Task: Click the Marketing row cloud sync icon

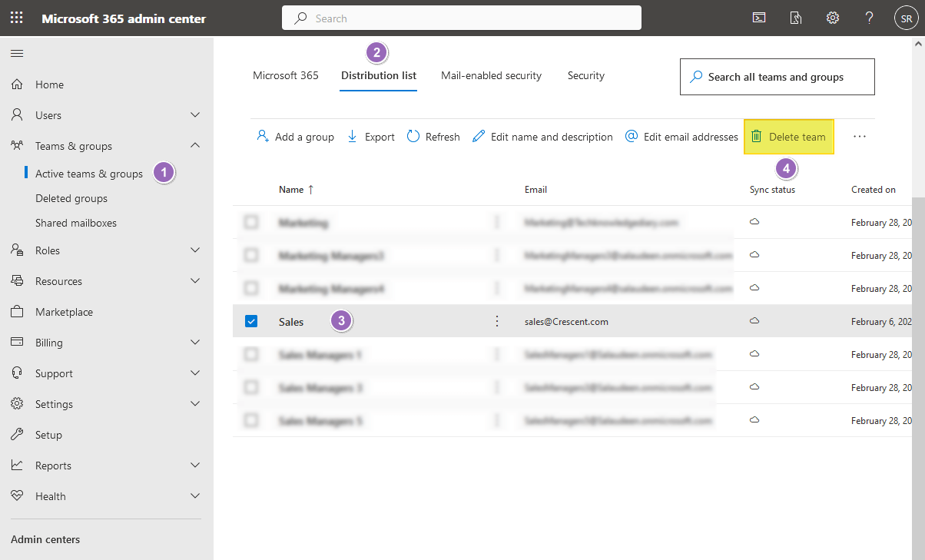Action: tap(754, 221)
